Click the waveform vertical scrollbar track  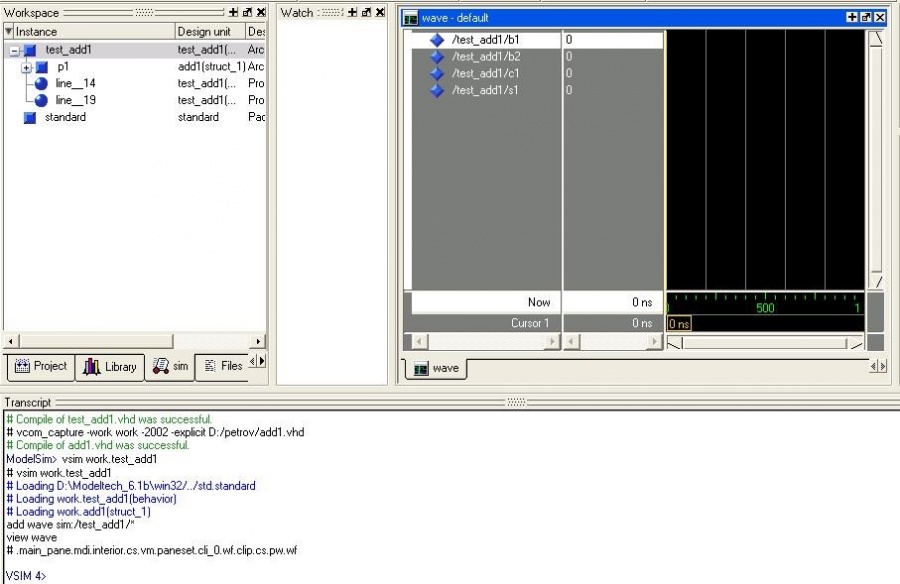pyautogui.click(x=876, y=158)
